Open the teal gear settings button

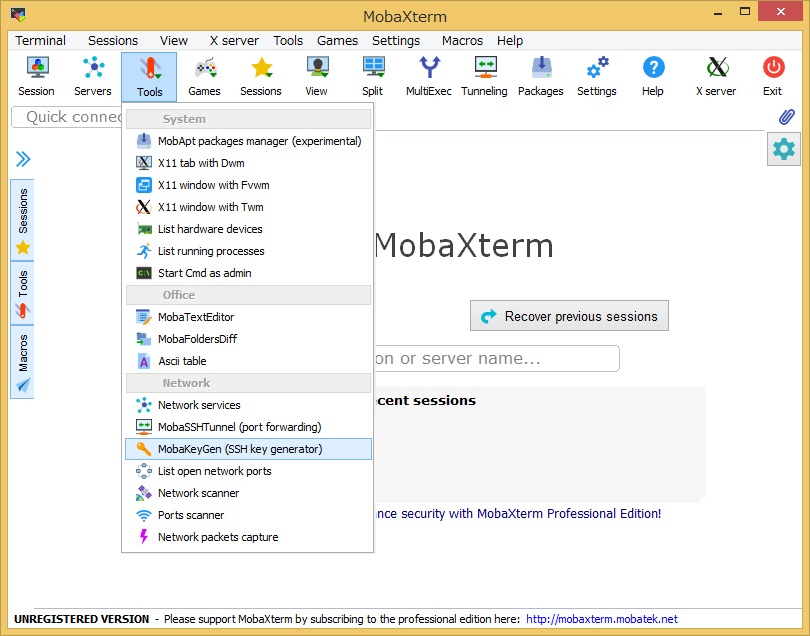click(x=784, y=149)
